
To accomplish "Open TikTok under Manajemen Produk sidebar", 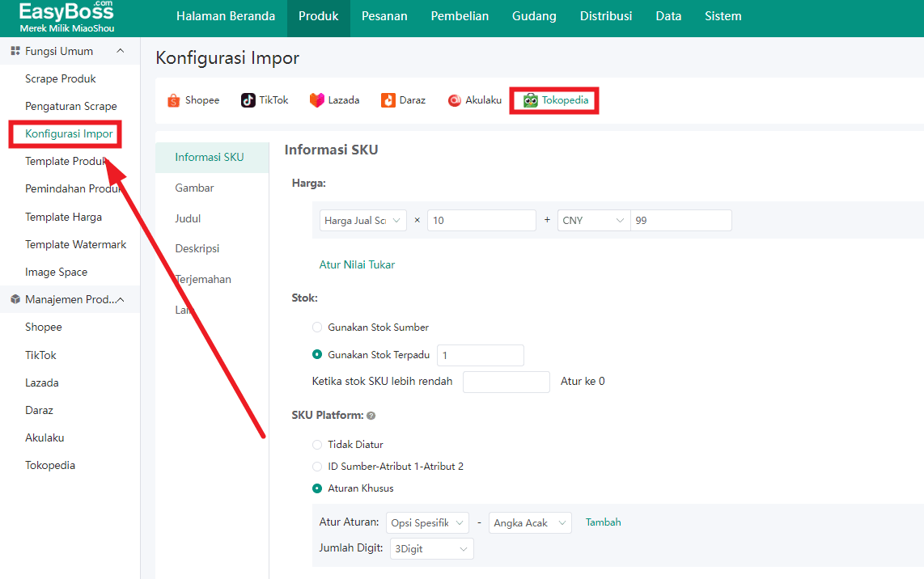I will point(40,355).
